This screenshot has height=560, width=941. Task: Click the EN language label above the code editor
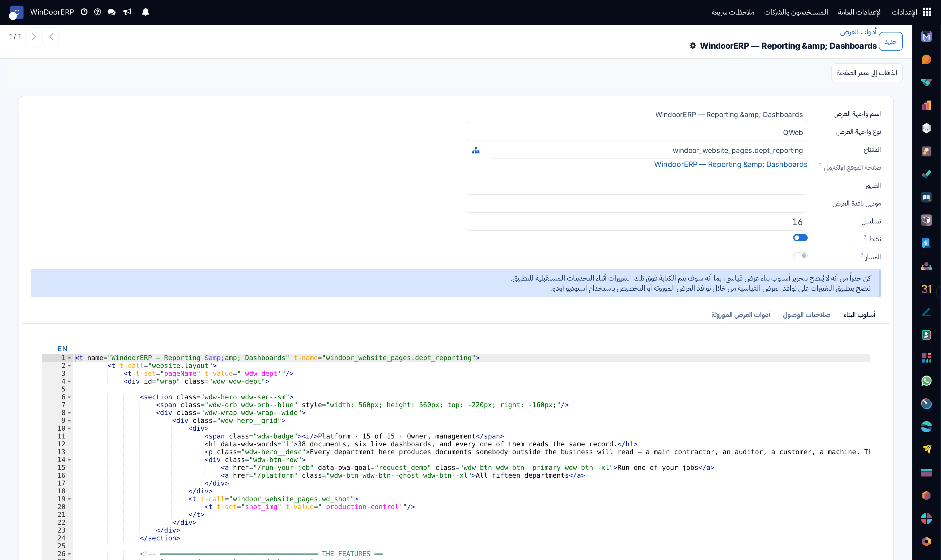pyautogui.click(x=63, y=349)
